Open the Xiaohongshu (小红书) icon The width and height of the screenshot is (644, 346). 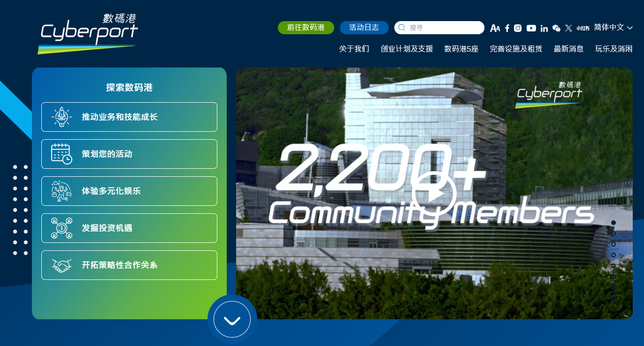[583, 28]
